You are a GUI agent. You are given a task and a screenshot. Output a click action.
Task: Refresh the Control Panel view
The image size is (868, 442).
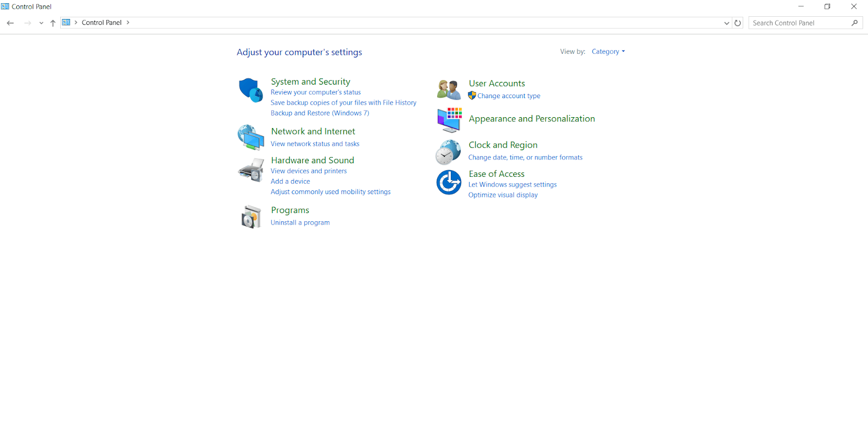[x=737, y=23]
